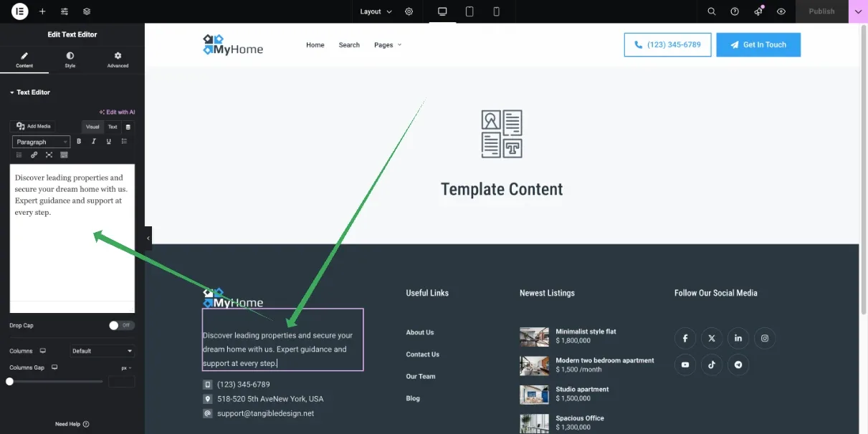Open the px unit selector
Viewport: 868px width, 434px height.
[127, 367]
